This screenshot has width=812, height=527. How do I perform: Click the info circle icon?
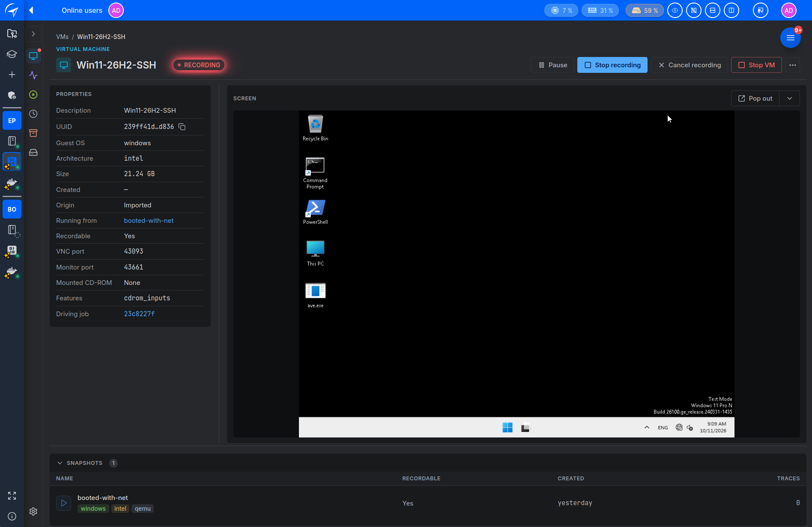pos(12,516)
